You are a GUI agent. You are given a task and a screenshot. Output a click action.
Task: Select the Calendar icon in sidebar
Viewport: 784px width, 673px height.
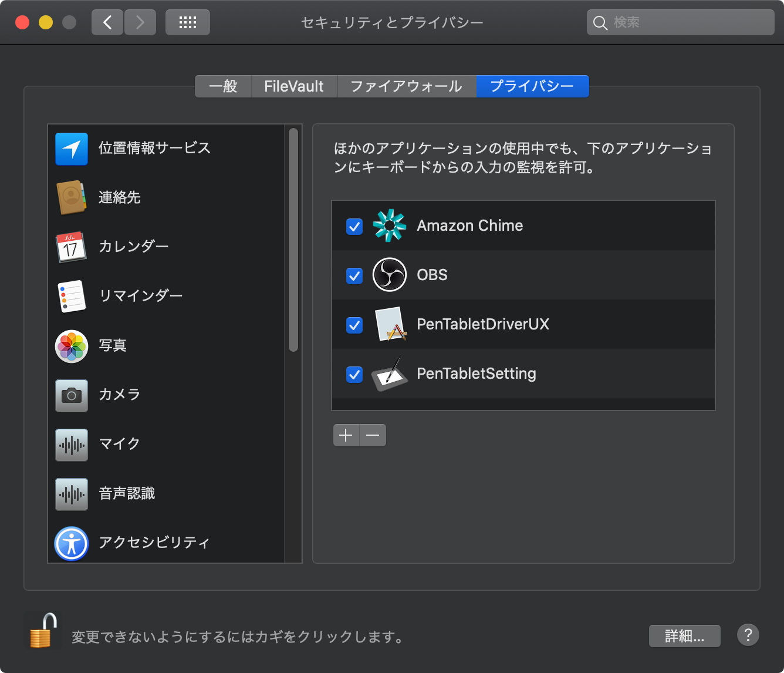click(71, 247)
